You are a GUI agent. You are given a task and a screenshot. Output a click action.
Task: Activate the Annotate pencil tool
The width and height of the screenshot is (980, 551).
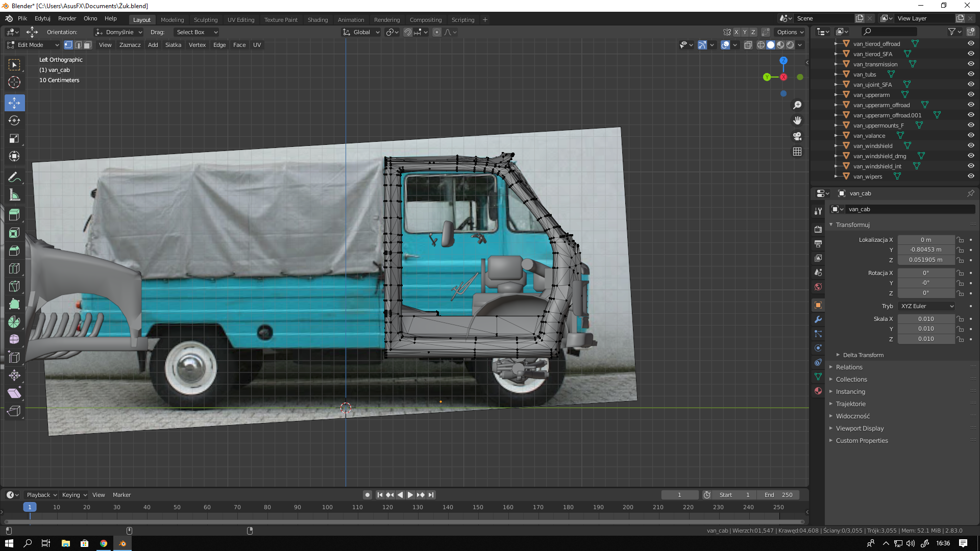[14, 177]
